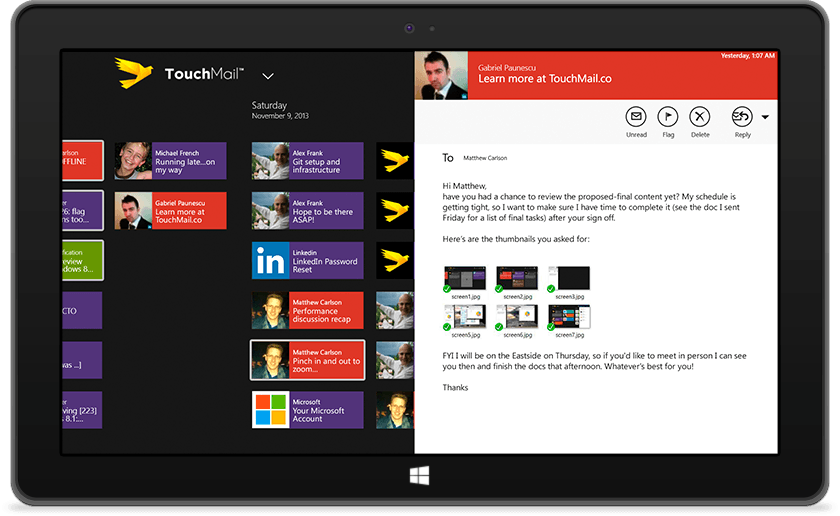Open bird-icon tile beside Git setup message
The height and width of the screenshot is (516, 840).
(x=395, y=161)
